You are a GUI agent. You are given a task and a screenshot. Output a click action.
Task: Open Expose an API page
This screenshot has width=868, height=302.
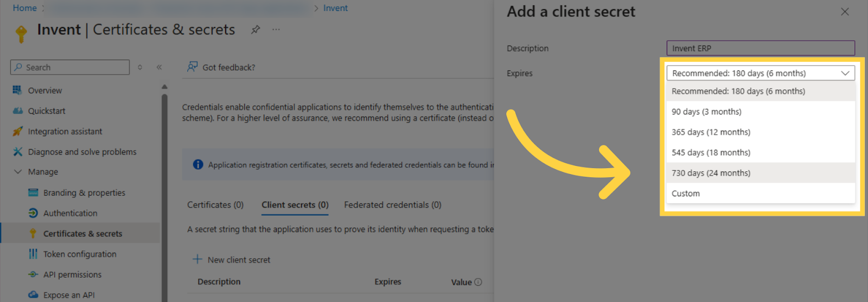point(69,295)
